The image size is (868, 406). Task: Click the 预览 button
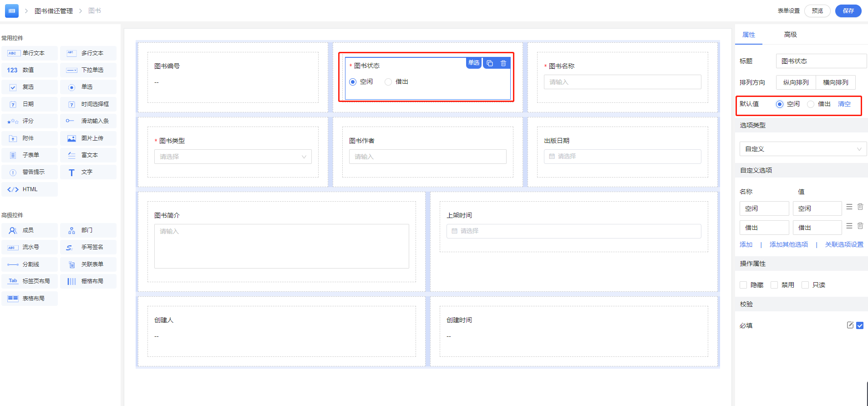click(x=817, y=11)
